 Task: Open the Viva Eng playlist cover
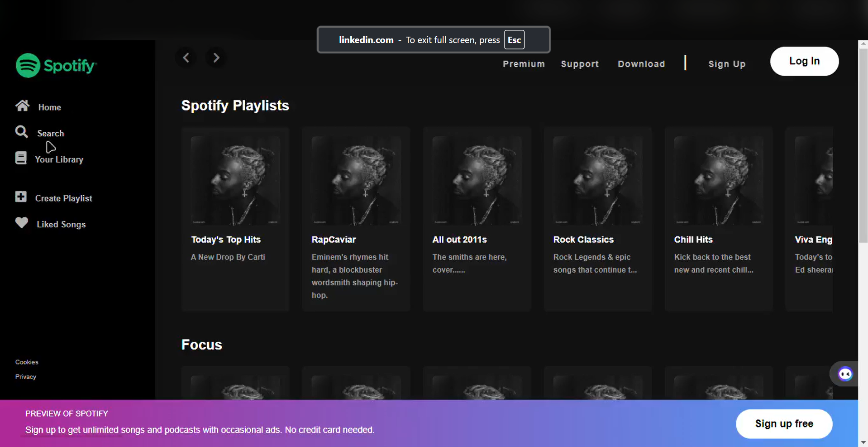[814, 181]
